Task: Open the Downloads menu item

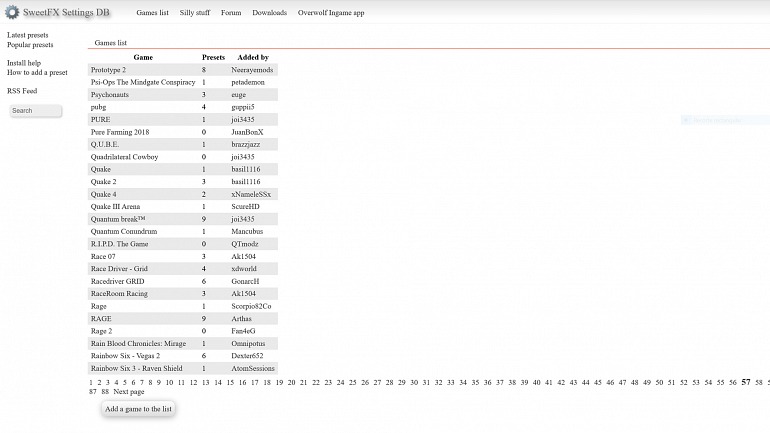Action: tap(269, 13)
